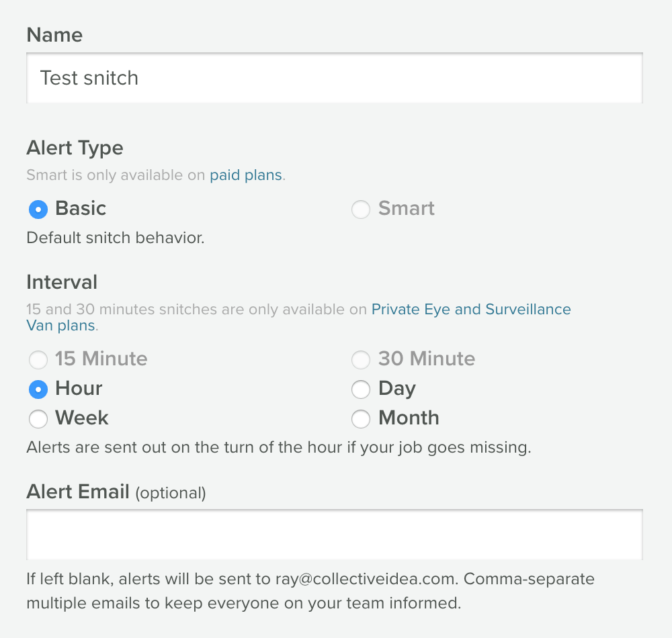The image size is (672, 638).
Task: Click the "Default snitch behavior." description text
Action: tap(115, 238)
